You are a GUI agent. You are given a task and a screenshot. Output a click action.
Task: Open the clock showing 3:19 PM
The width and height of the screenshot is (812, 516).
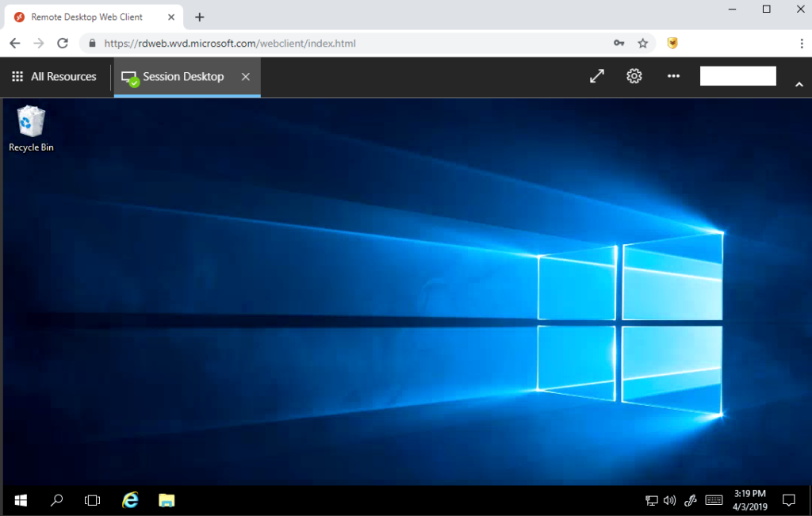750,500
